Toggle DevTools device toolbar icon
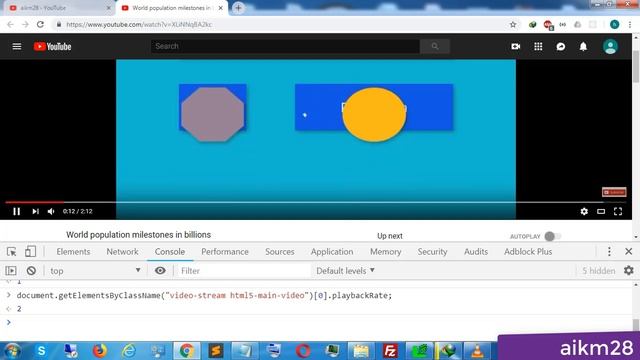The image size is (640, 360). click(30, 251)
